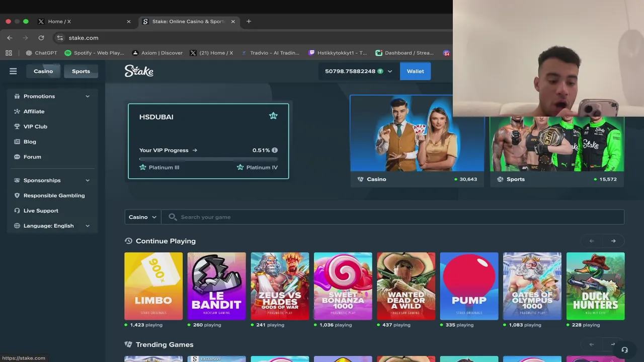Switch to the Casino tab

tap(43, 71)
